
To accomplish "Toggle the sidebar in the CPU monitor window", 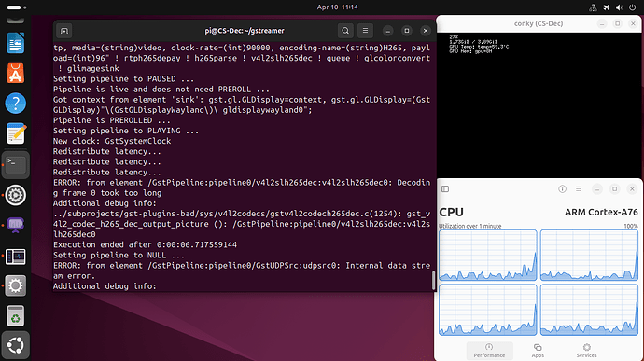I will pyautogui.click(x=445, y=189).
